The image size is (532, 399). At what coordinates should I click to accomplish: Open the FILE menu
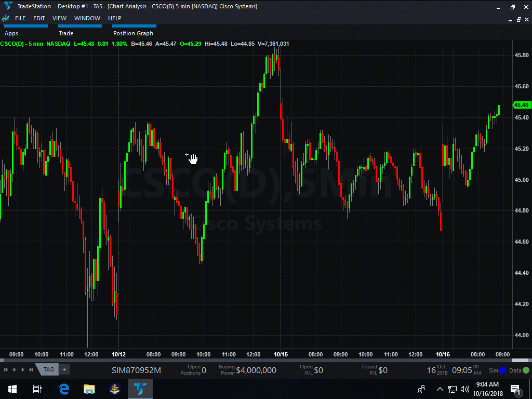tap(20, 18)
